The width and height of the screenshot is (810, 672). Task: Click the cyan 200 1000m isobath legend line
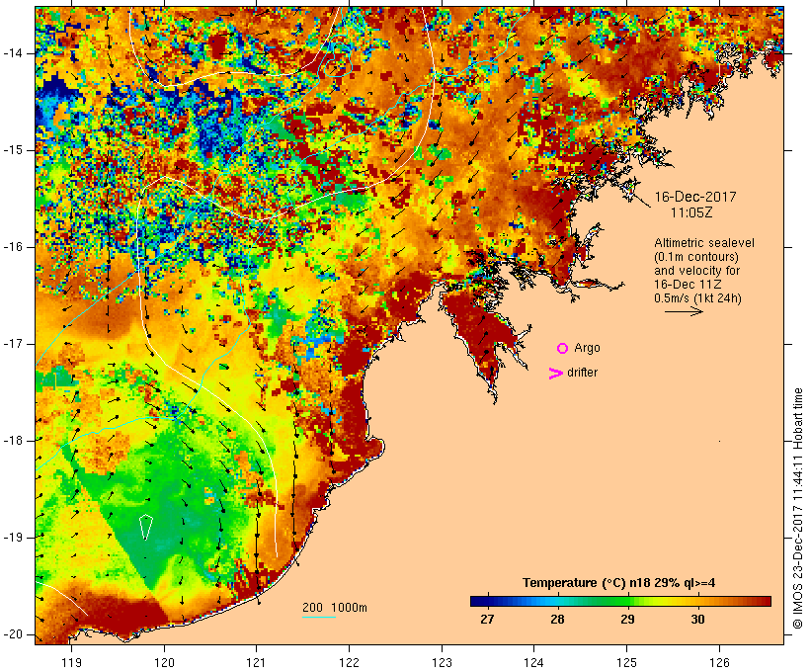tap(319, 617)
